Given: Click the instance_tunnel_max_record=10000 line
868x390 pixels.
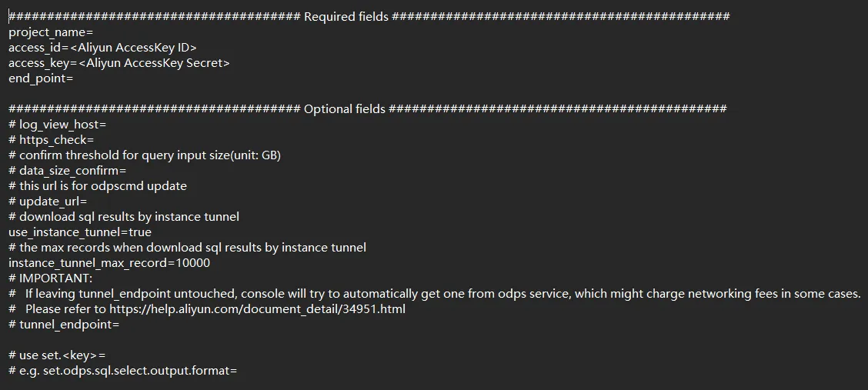Looking at the screenshot, I should pyautogui.click(x=109, y=263).
